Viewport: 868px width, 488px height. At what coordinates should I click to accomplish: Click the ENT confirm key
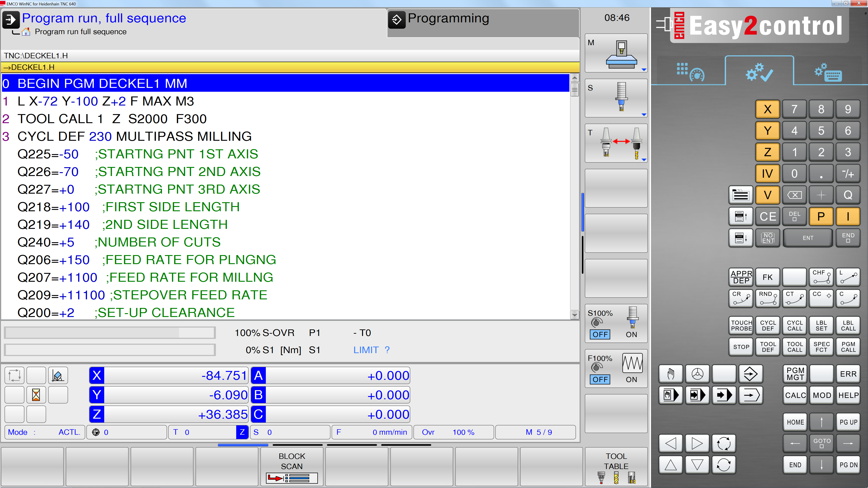pos(808,238)
